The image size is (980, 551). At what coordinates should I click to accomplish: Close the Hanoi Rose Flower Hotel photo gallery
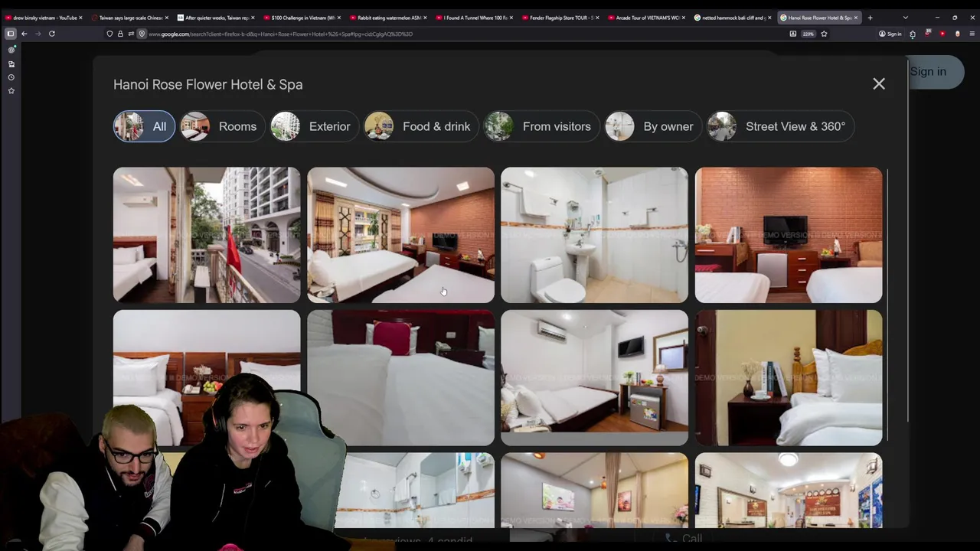tap(879, 84)
